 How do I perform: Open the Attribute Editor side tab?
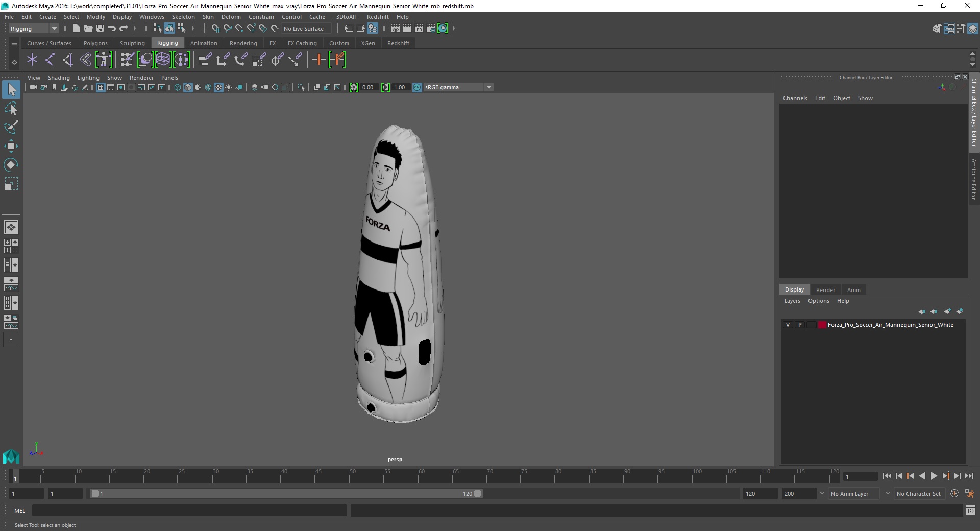pyautogui.click(x=974, y=179)
